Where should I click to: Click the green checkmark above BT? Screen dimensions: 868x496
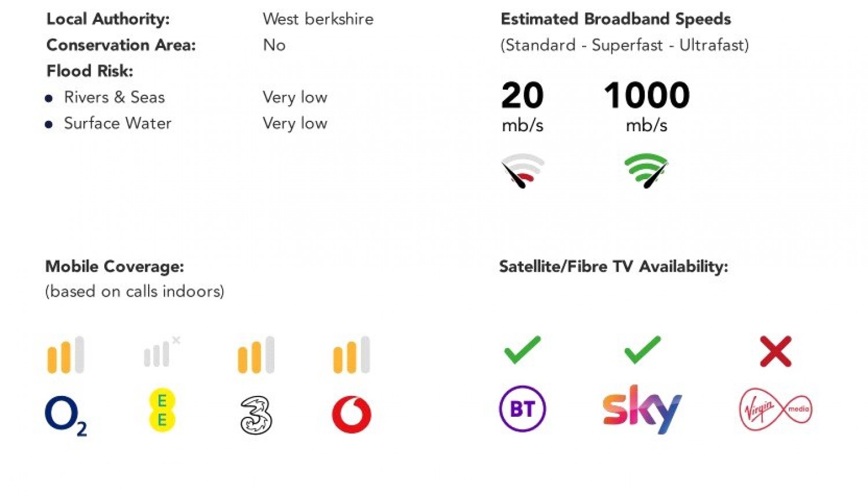click(x=523, y=350)
